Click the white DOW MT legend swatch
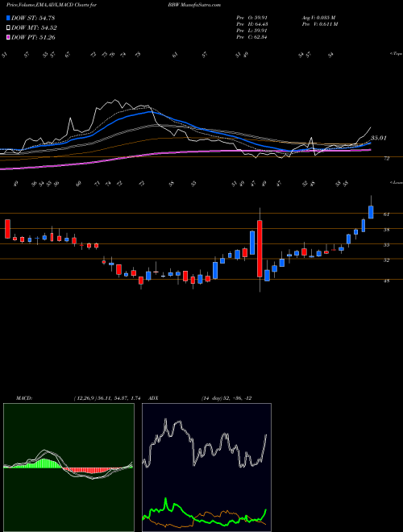The width and height of the screenshot is (403, 532). 9,28
